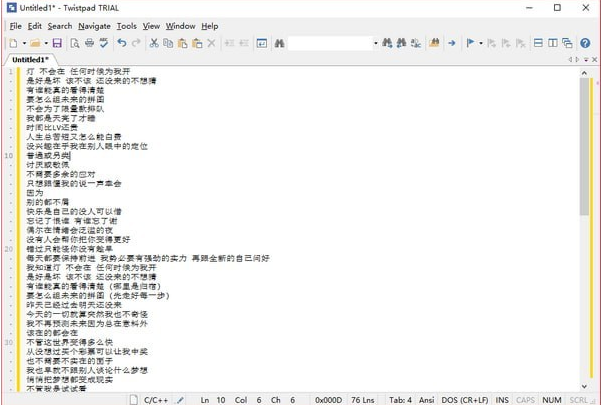The height and width of the screenshot is (405, 601).
Task: Click the vertical scrollbar down arrow
Action: tap(584, 387)
